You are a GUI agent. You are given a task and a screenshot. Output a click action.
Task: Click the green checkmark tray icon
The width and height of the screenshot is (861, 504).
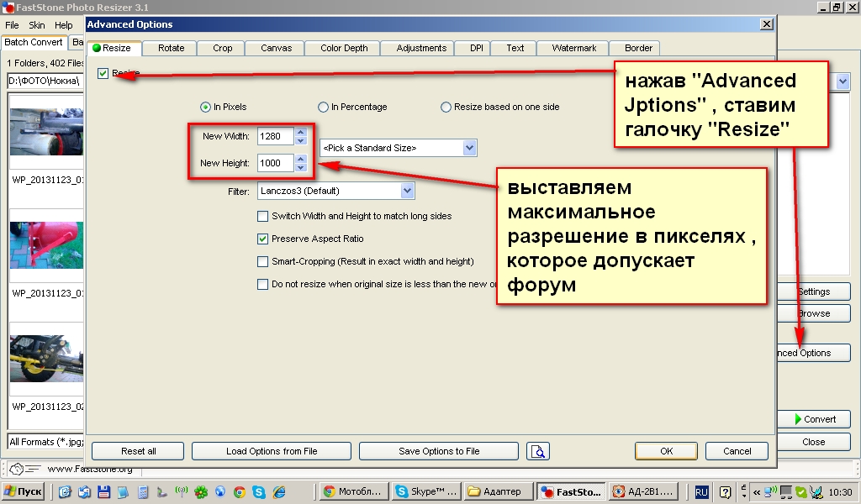click(x=801, y=492)
